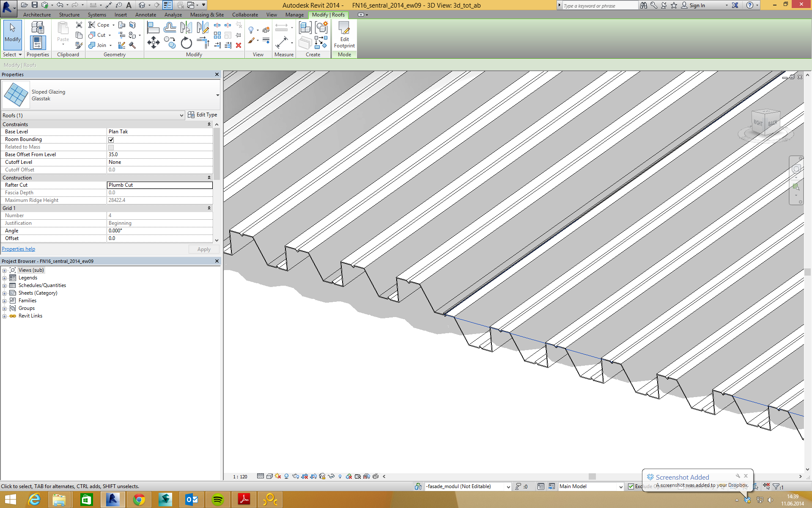This screenshot has height=508, width=812.
Task: Select the Move tool in Modify panel
Action: point(153,42)
